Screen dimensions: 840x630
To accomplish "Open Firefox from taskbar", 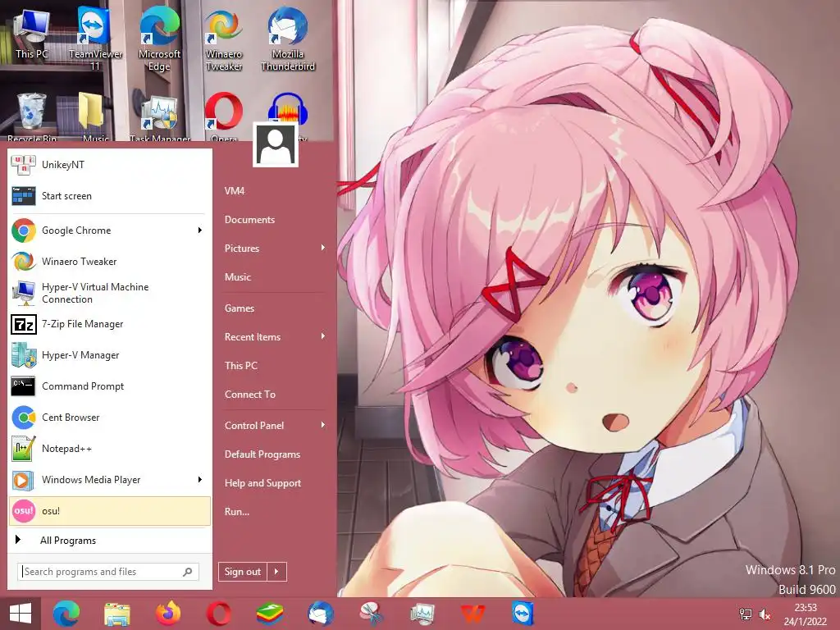I will pos(168,614).
